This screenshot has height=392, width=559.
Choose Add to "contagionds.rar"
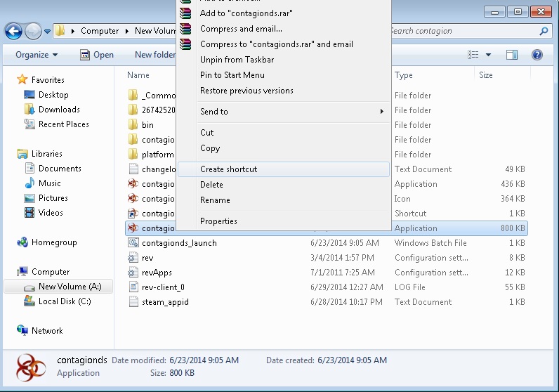(x=284, y=13)
